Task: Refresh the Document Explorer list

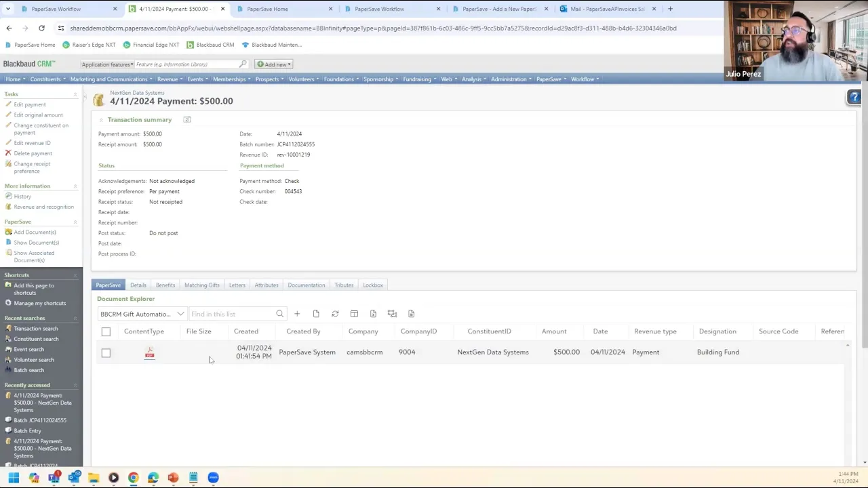Action: [335, 314]
